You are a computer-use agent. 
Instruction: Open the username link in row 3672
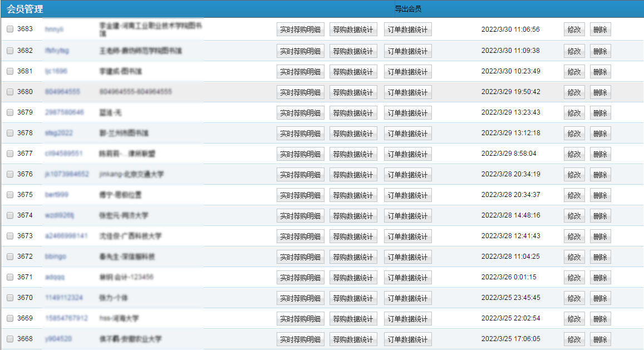[x=56, y=257]
